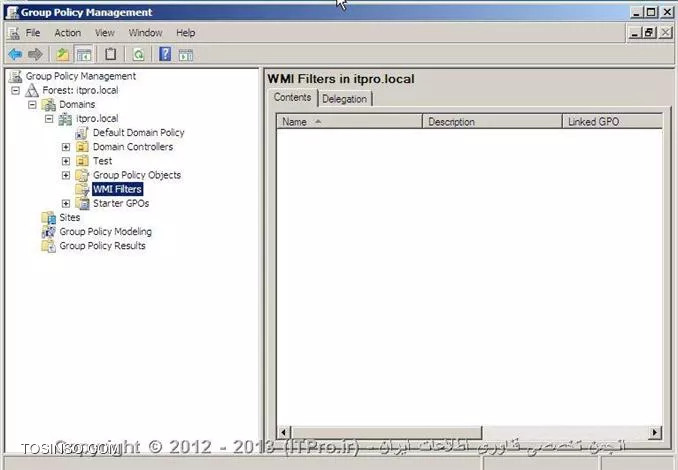Toggle Show/Hide Action Pane icon
Screen dimensions: 678x470
click(186, 55)
